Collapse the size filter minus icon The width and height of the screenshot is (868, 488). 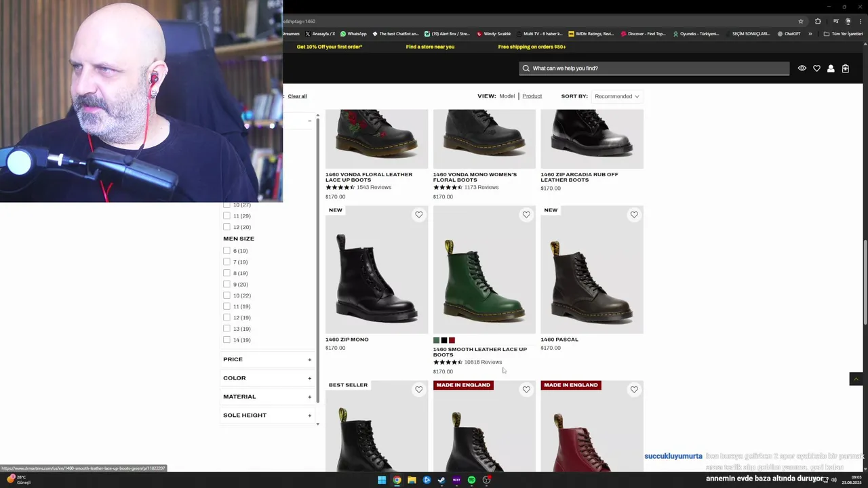coord(309,121)
